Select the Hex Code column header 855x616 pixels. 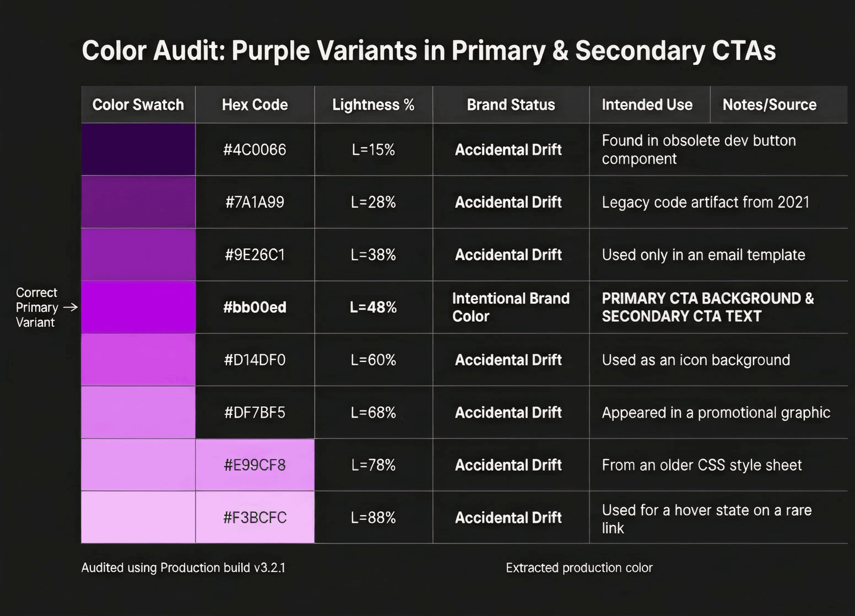(x=255, y=104)
